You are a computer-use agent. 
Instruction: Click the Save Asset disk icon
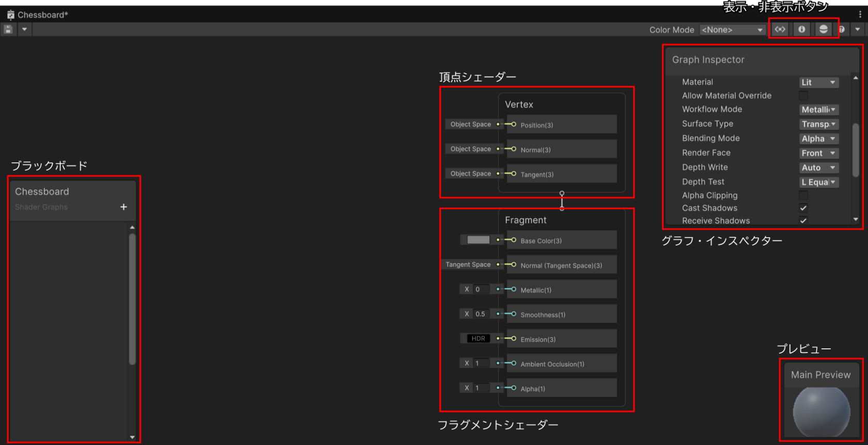8,29
